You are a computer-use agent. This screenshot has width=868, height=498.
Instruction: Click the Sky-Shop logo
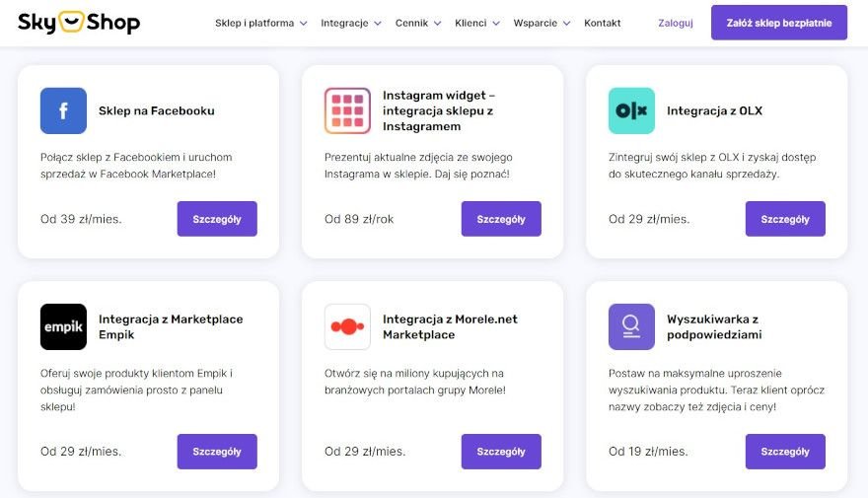click(x=79, y=22)
